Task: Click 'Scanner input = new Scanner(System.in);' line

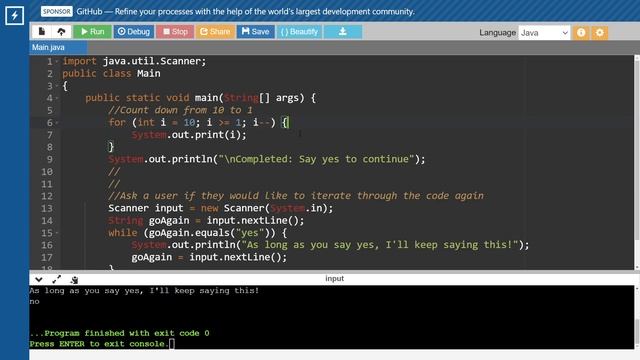Action: coord(220,208)
